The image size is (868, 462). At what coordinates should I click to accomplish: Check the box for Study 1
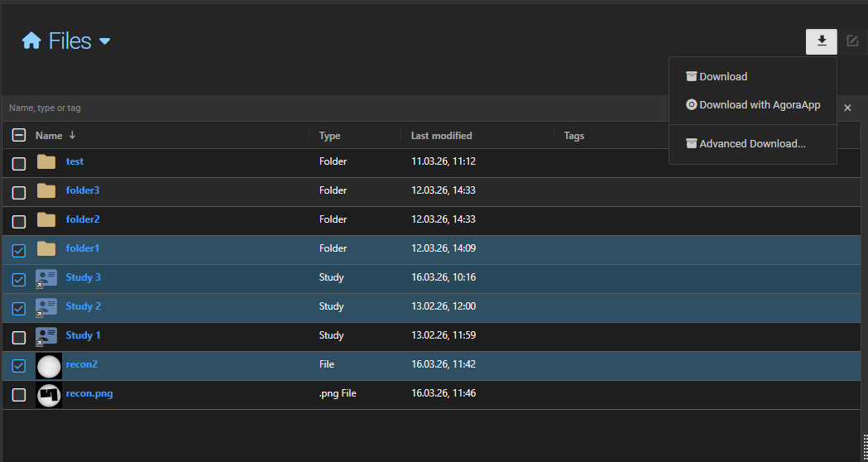pyautogui.click(x=19, y=337)
